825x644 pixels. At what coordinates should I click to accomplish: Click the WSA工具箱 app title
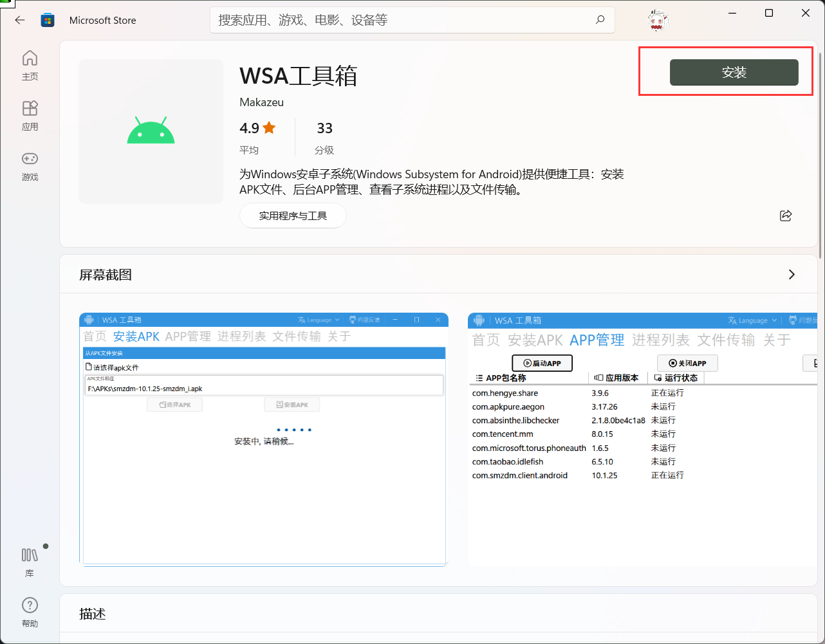coord(298,76)
